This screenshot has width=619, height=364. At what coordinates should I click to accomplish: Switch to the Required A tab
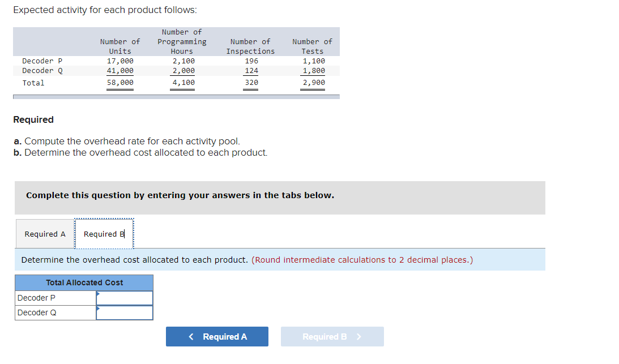click(x=44, y=233)
